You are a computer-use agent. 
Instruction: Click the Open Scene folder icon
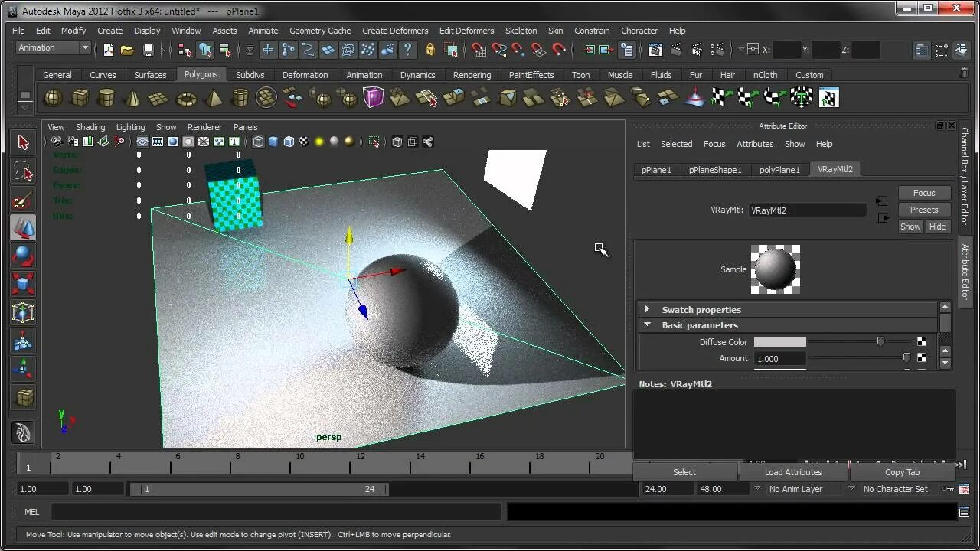tap(128, 50)
